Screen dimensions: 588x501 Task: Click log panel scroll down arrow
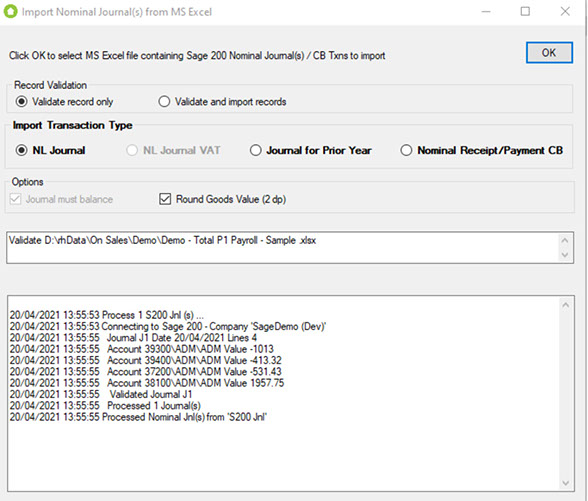(566, 483)
